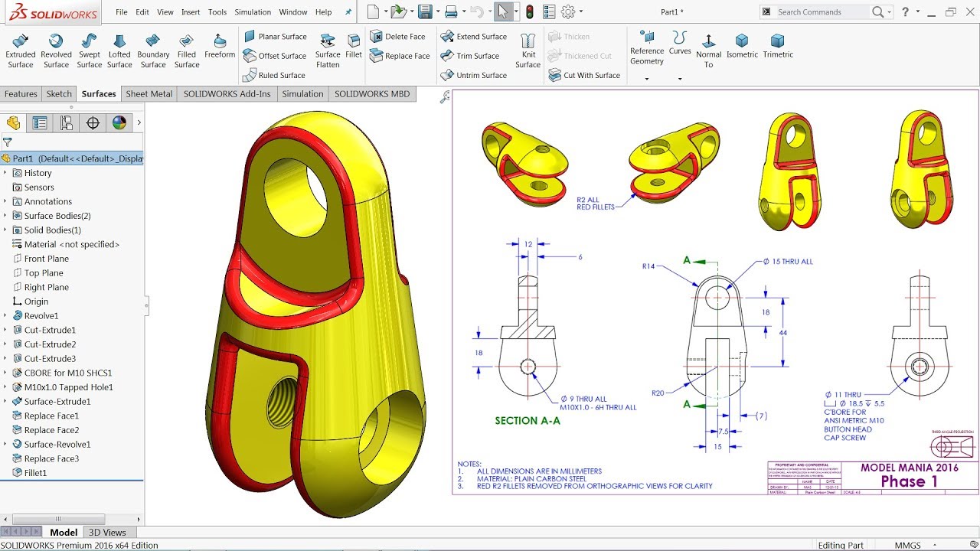Select the Revolved Surface tool
The width and height of the screenshot is (980, 551).
point(56,51)
